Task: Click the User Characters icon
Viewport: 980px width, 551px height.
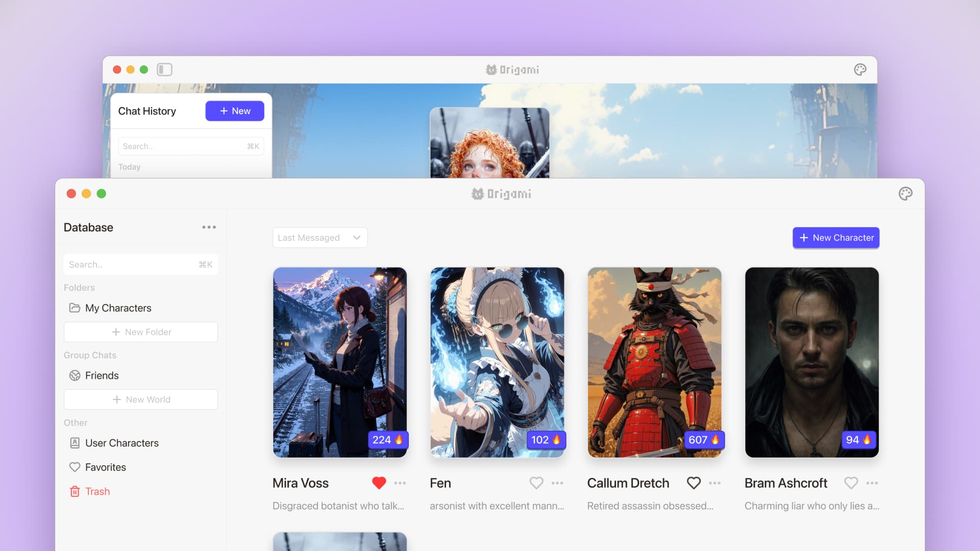Action: 75,443
